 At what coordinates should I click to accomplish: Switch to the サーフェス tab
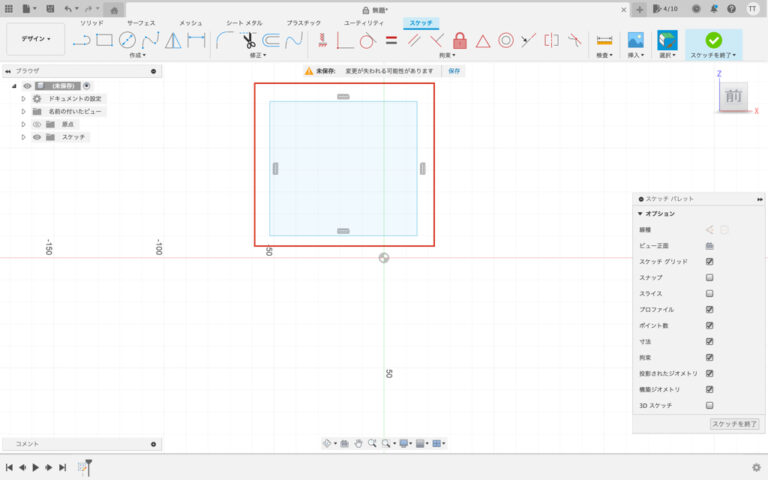click(x=140, y=22)
